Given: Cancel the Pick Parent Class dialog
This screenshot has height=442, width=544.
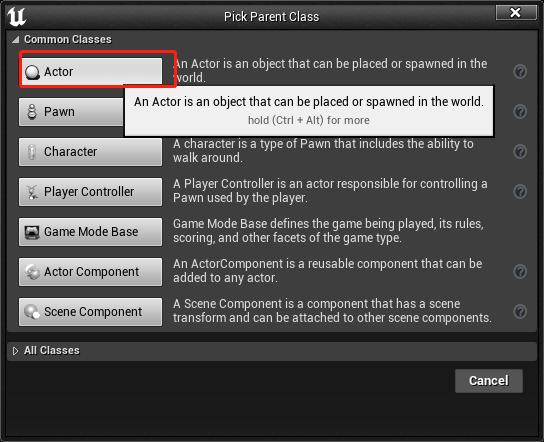Looking at the screenshot, I should pos(488,381).
